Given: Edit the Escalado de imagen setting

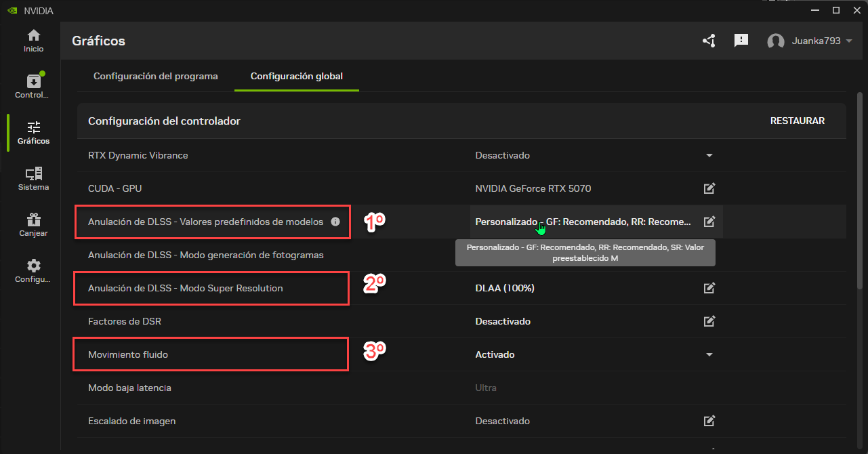Looking at the screenshot, I should (709, 421).
